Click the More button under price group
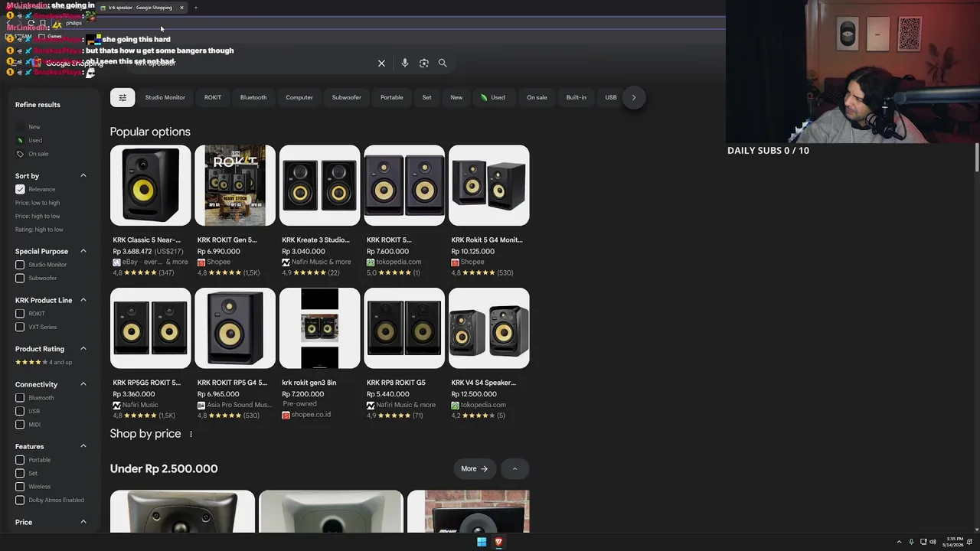 [474, 468]
